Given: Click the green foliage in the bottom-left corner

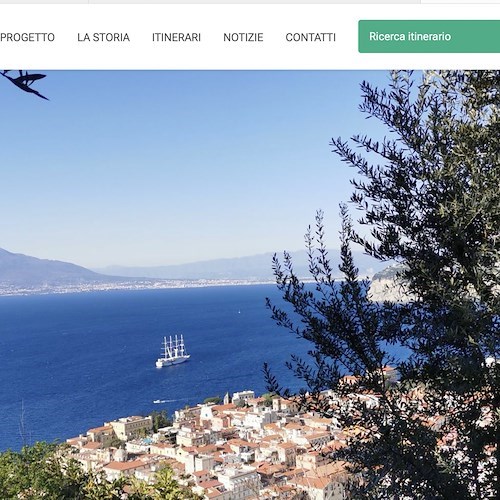Looking at the screenshot, I should (50, 473).
